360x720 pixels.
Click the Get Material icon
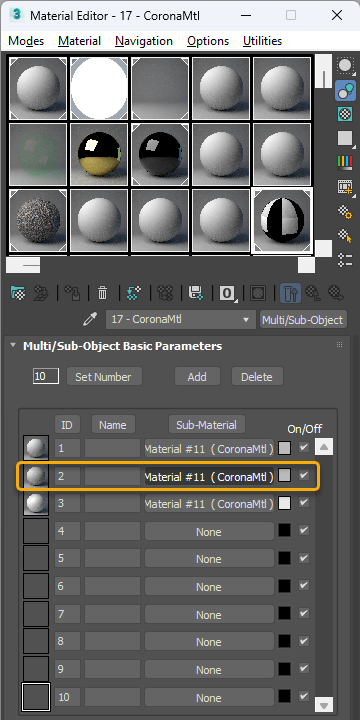(18, 292)
